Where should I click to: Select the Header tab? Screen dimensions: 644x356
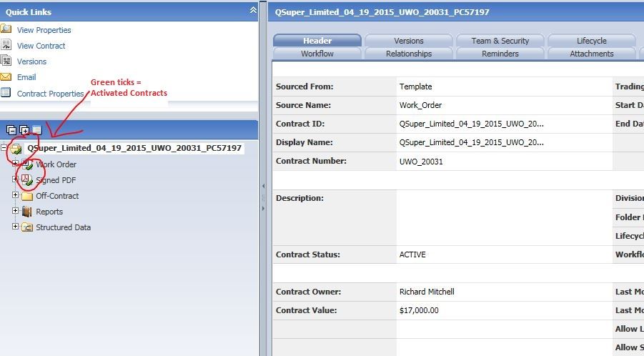coord(317,41)
